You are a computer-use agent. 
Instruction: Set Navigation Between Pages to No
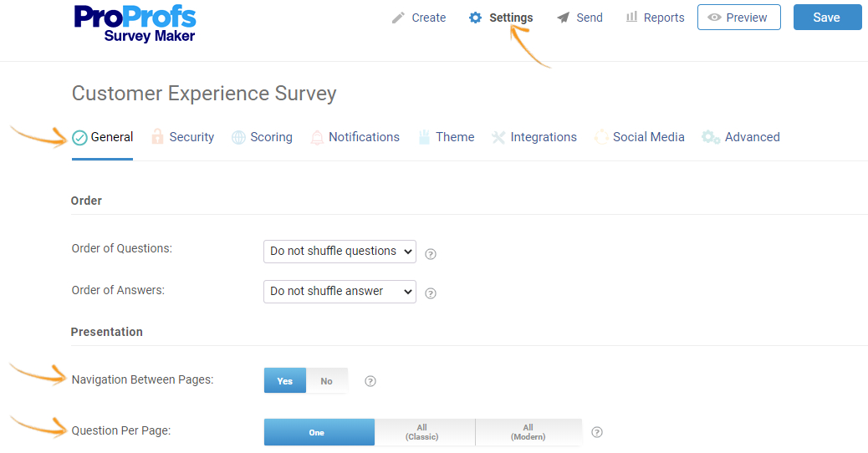coord(327,381)
